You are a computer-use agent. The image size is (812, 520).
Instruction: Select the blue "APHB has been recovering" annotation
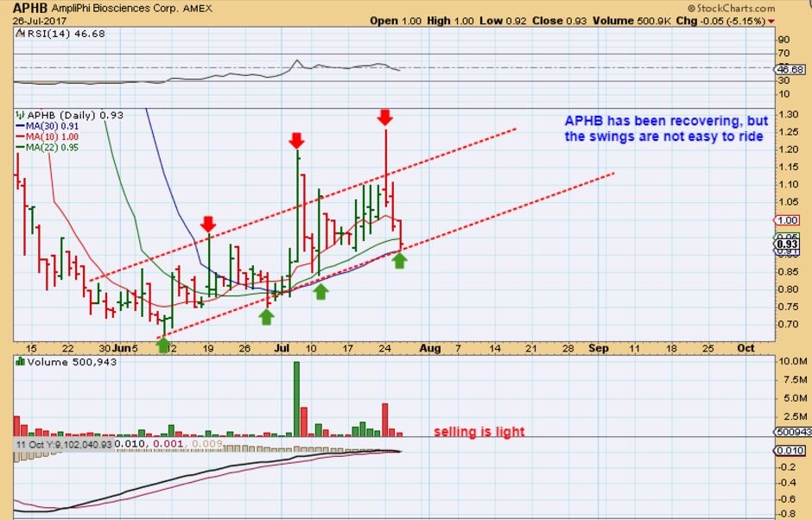[664, 129]
